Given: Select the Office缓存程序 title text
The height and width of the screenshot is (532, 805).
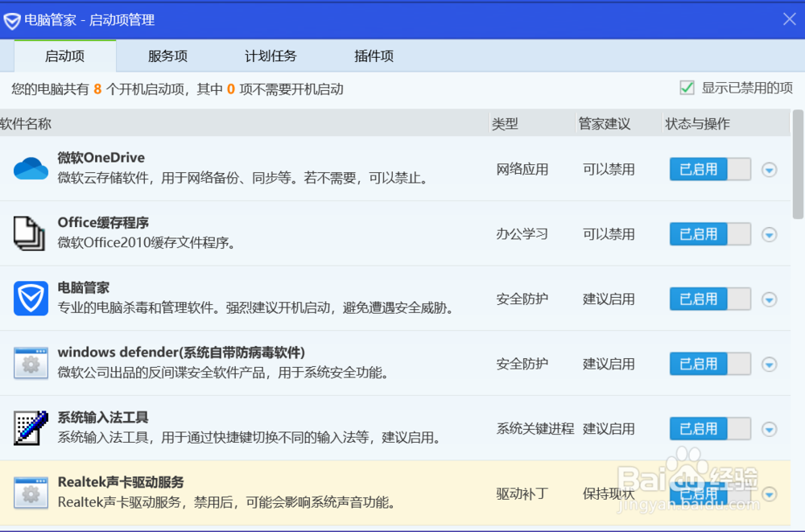Looking at the screenshot, I should coord(103,222).
